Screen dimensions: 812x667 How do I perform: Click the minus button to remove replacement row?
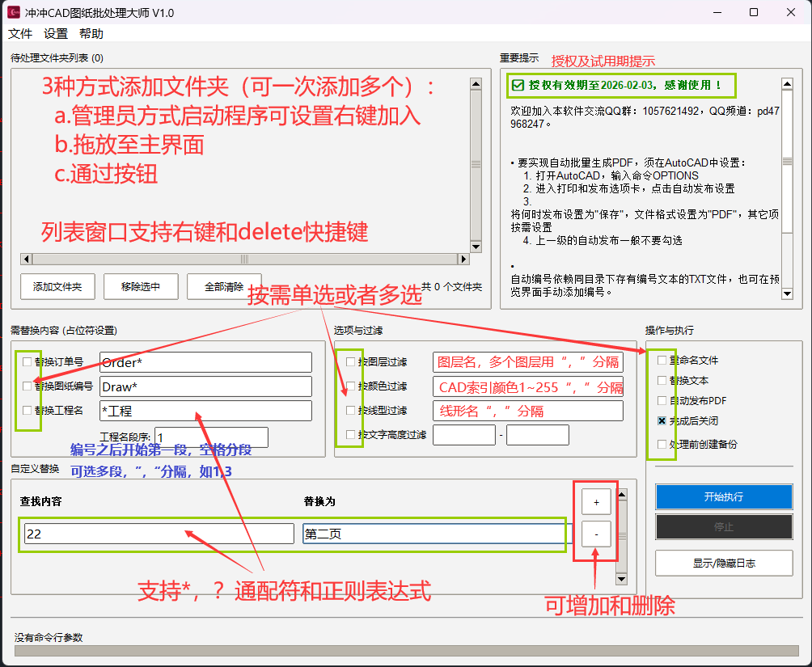[x=596, y=534]
